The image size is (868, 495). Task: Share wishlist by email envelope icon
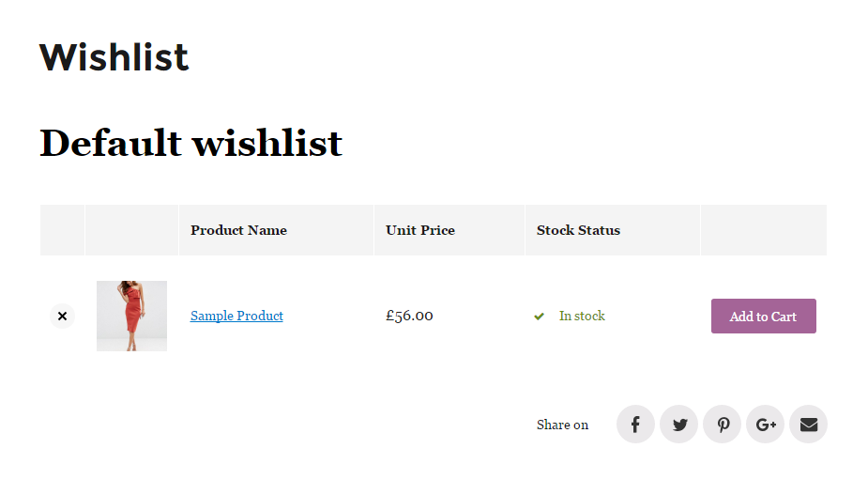coord(808,425)
